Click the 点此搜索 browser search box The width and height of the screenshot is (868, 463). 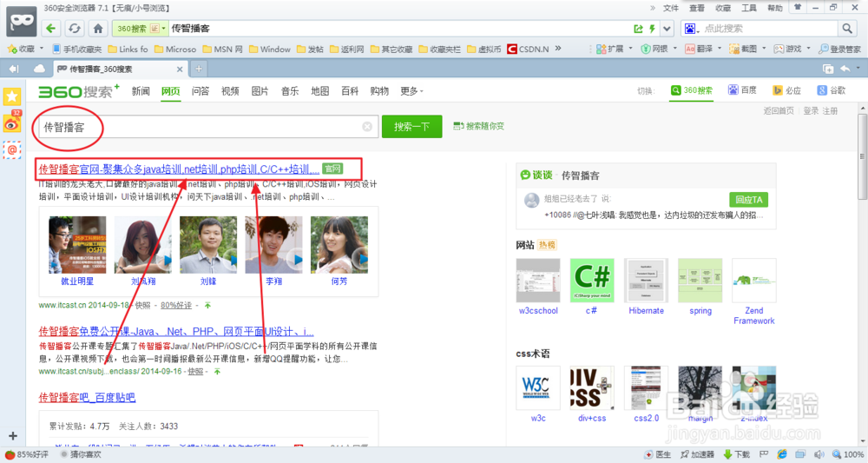click(768, 29)
